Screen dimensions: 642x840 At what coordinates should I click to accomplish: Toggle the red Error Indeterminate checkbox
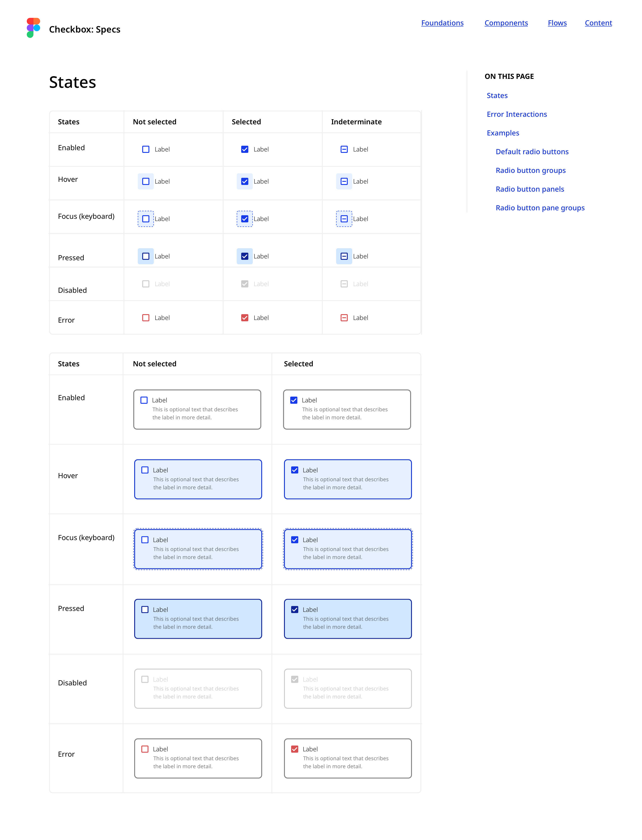(344, 318)
